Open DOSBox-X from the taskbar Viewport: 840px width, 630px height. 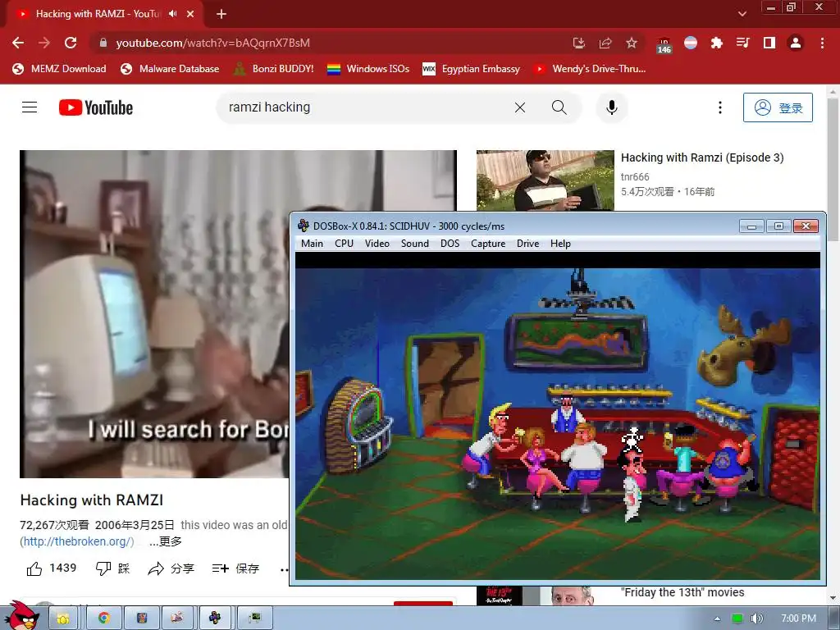214,619
